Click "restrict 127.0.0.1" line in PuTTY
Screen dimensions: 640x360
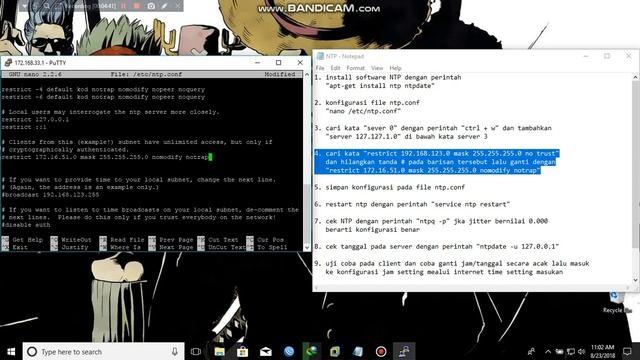pos(36,120)
